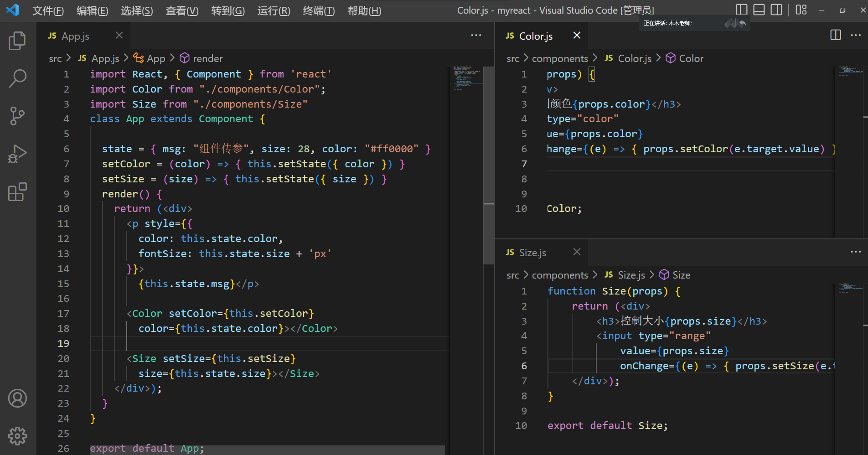Click the VS Code logo icon

tap(12, 10)
